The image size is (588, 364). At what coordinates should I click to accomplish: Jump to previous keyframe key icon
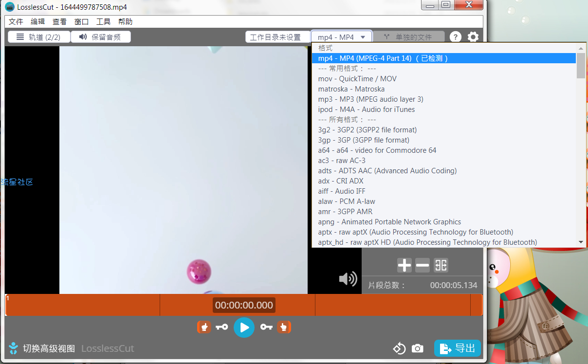(x=222, y=327)
